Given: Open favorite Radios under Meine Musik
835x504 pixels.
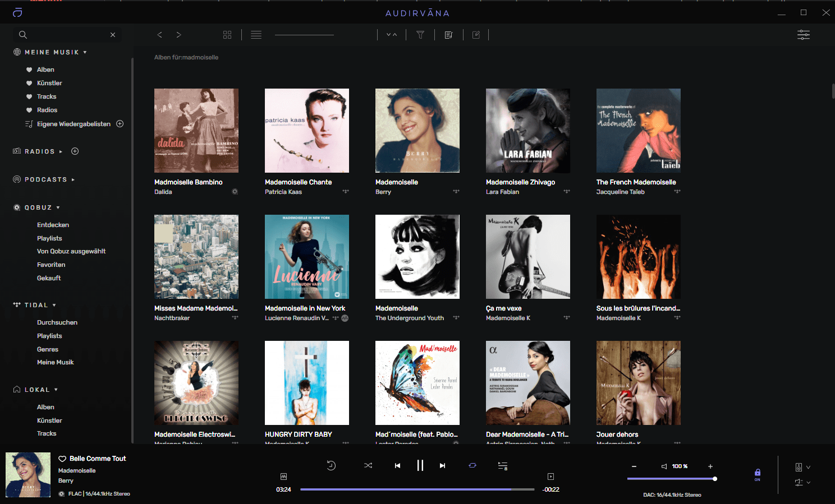Looking at the screenshot, I should coord(47,110).
